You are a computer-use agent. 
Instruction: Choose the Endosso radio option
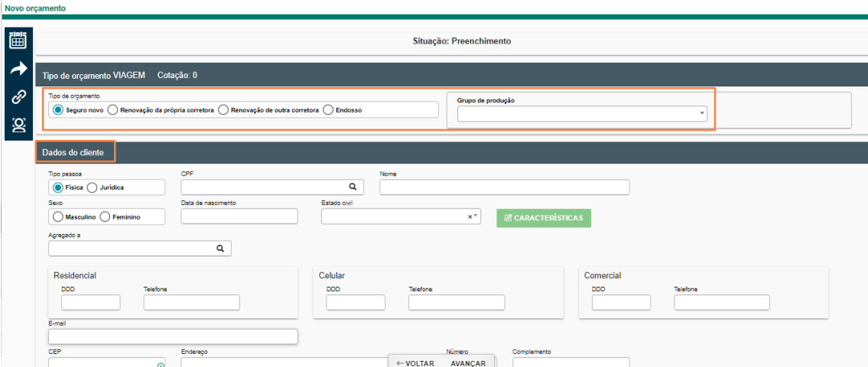point(328,109)
